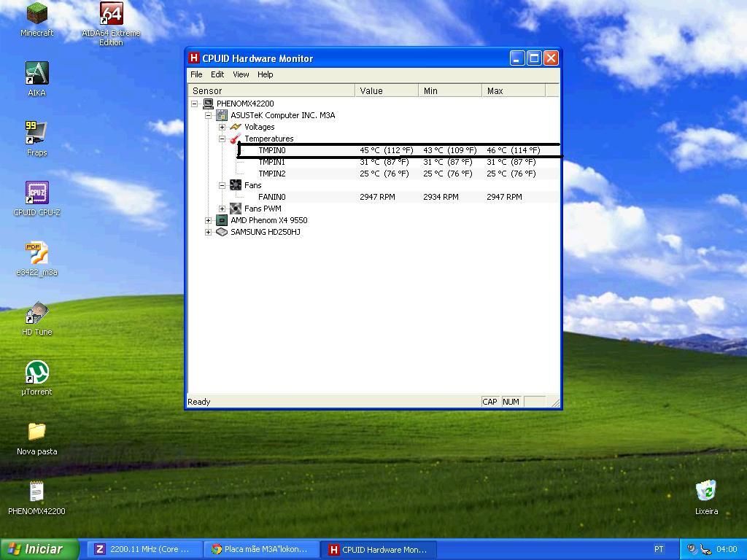
Task: Collapse the PHENOMX42200 root node
Action: tap(194, 104)
